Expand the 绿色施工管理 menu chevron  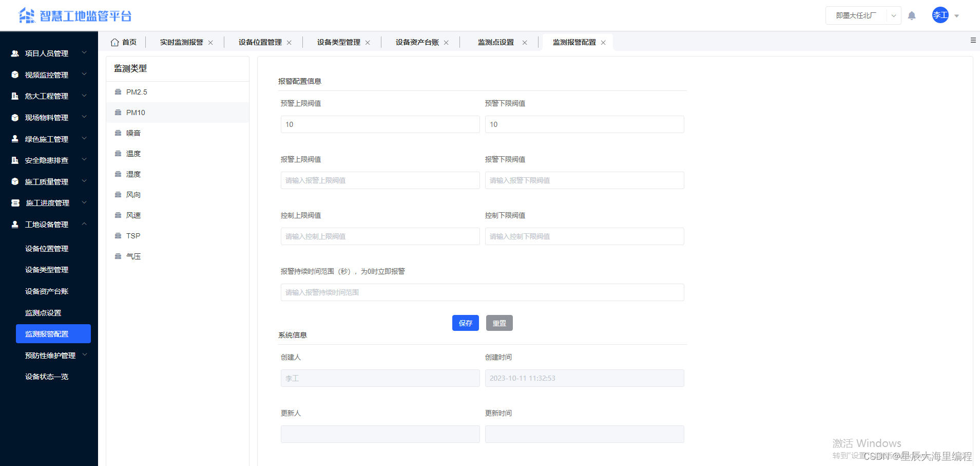[x=84, y=138]
